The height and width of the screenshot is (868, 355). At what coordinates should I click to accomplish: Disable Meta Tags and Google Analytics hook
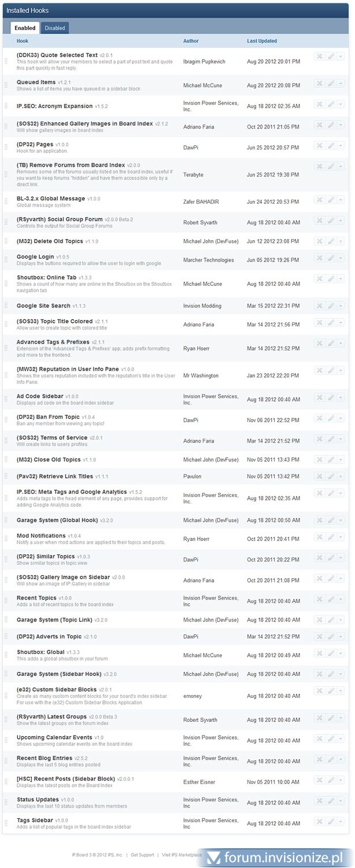tap(319, 493)
